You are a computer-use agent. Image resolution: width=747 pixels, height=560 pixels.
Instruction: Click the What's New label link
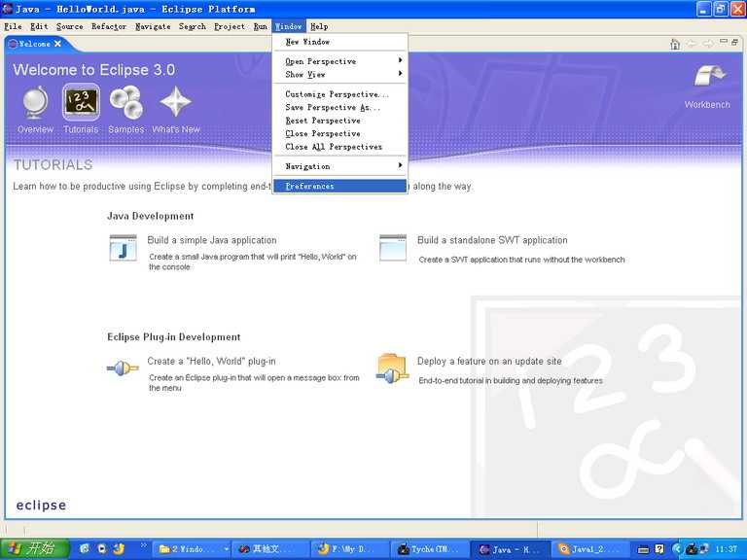tap(176, 129)
